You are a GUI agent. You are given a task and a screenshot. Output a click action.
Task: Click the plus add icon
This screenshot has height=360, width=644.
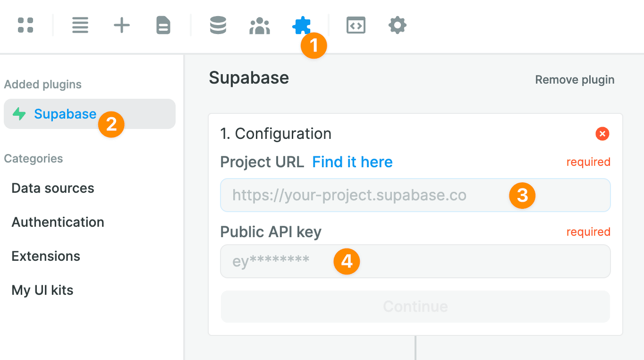122,25
